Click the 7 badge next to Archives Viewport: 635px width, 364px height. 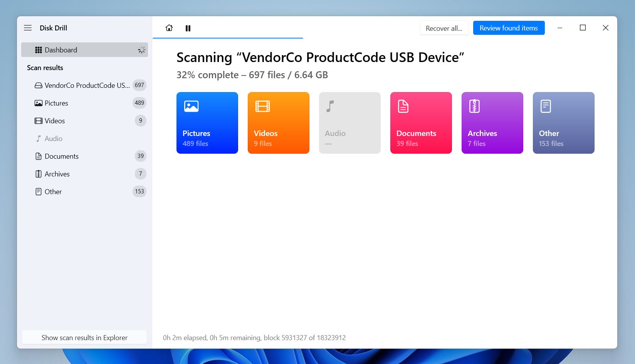tap(141, 174)
